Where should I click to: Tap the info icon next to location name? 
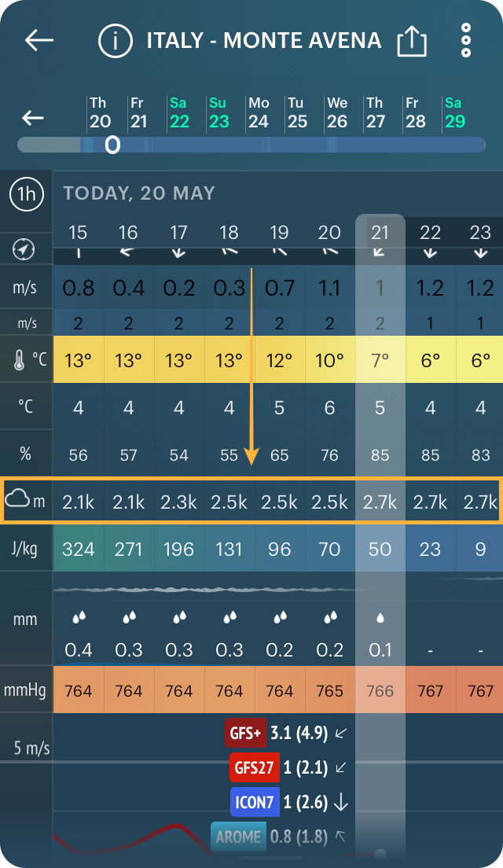click(115, 41)
